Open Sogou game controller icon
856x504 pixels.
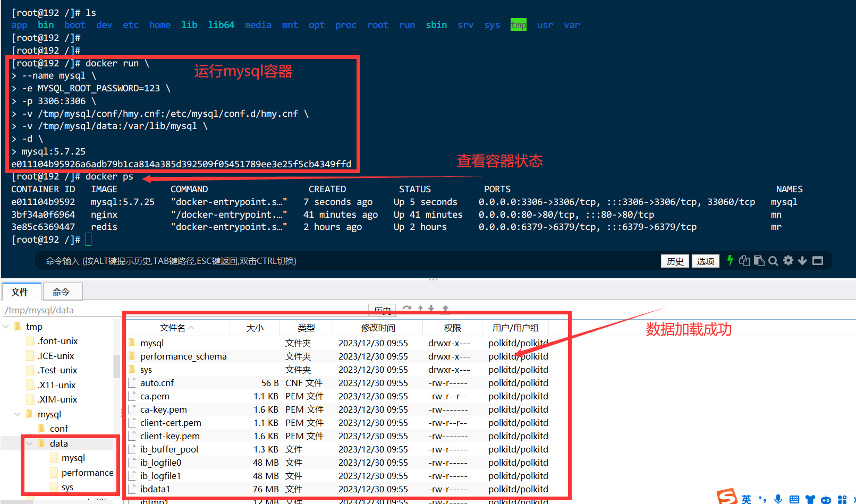coord(826,500)
